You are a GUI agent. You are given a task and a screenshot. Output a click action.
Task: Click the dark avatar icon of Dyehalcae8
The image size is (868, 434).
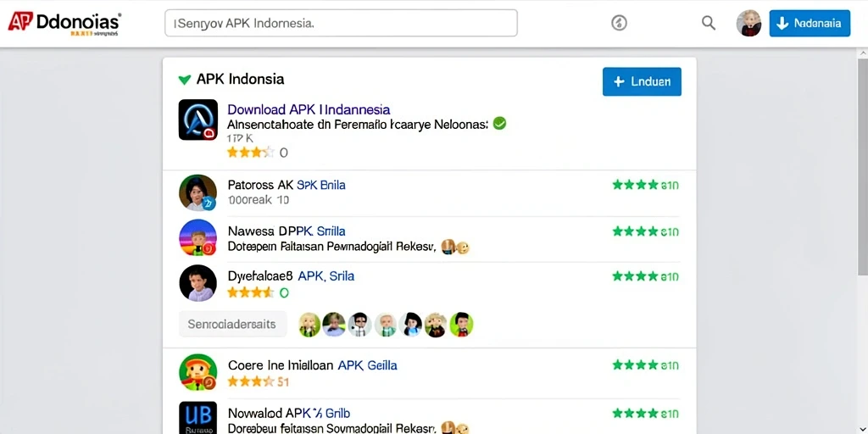click(x=198, y=283)
